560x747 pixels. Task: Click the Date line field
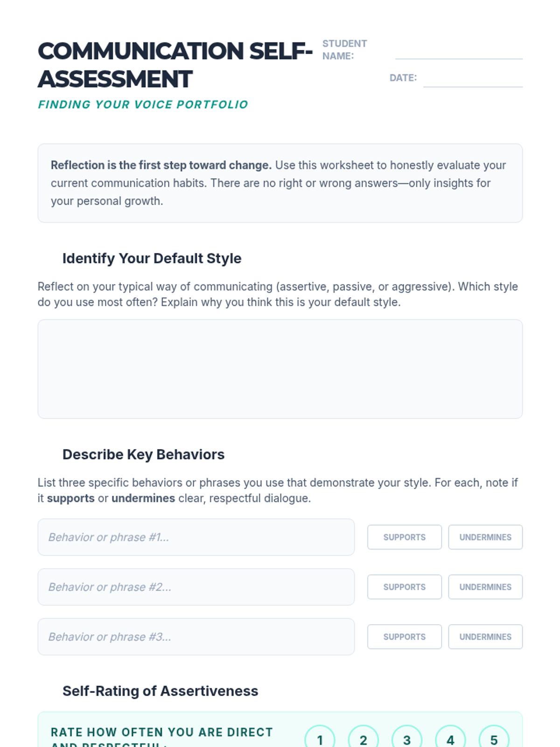tap(473, 79)
